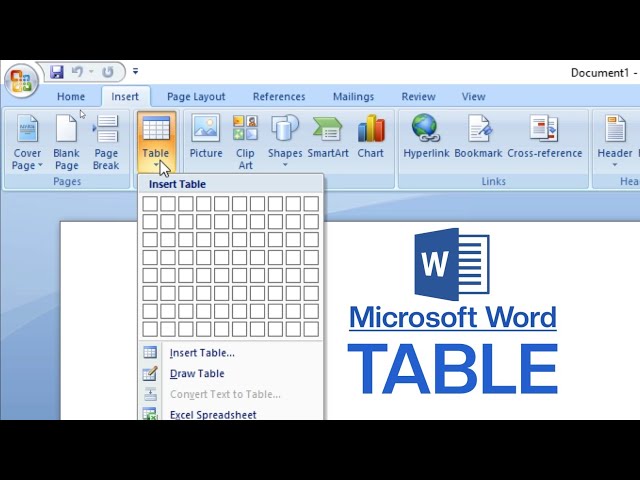Screen dimensions: 640x480
Task: Insert a Cross-reference
Action: point(545,137)
